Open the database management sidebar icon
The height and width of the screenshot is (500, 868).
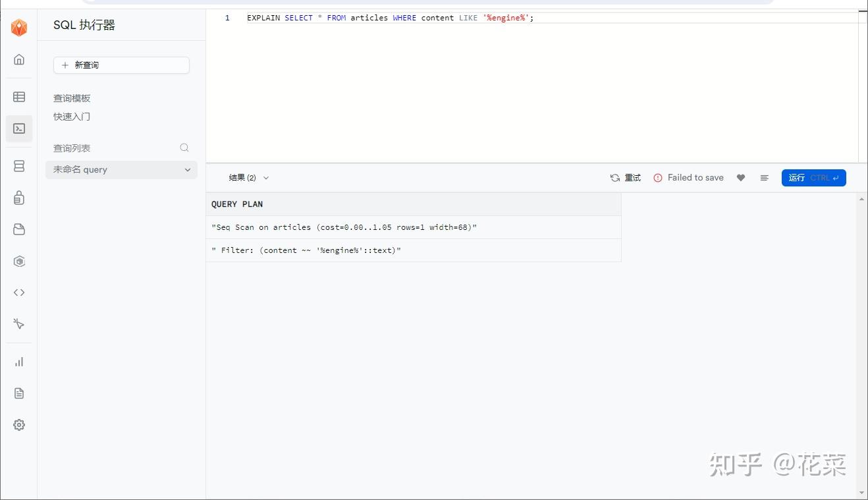coord(19,166)
